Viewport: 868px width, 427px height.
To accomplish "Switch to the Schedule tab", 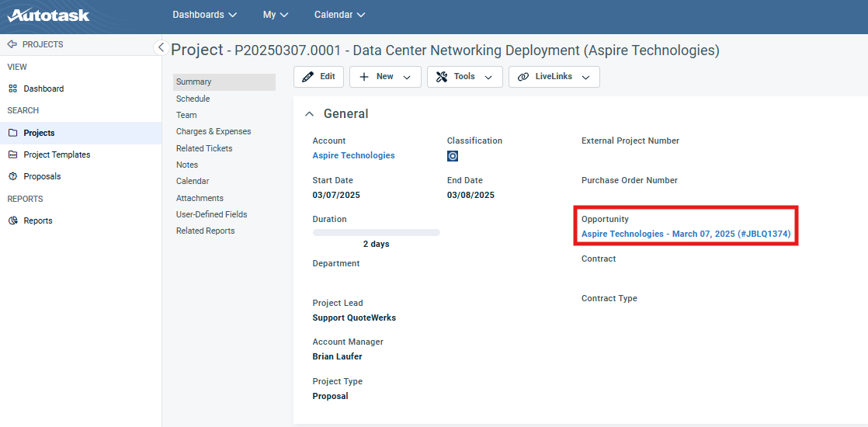I will tap(193, 99).
